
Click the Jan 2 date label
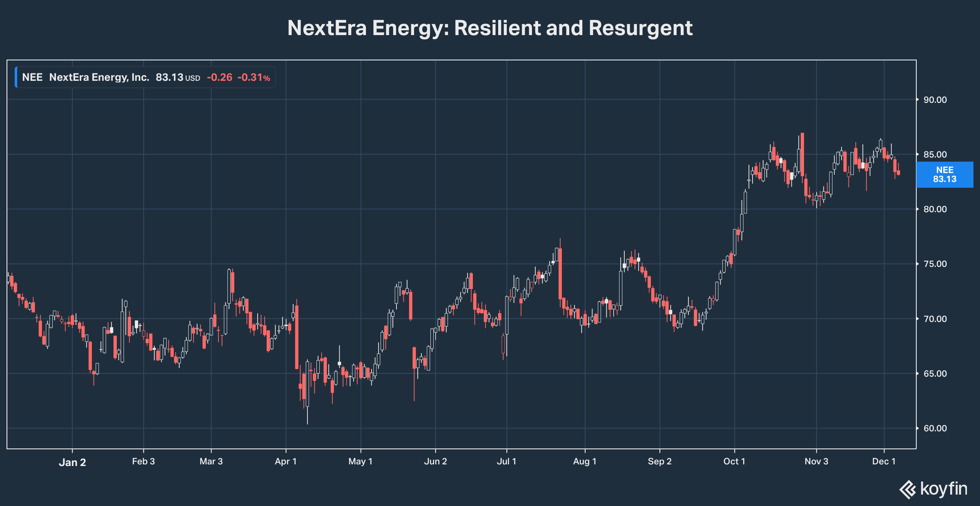[72, 462]
